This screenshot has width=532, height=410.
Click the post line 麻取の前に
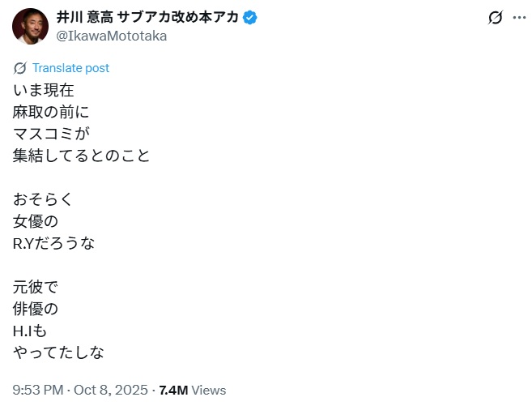pos(51,112)
